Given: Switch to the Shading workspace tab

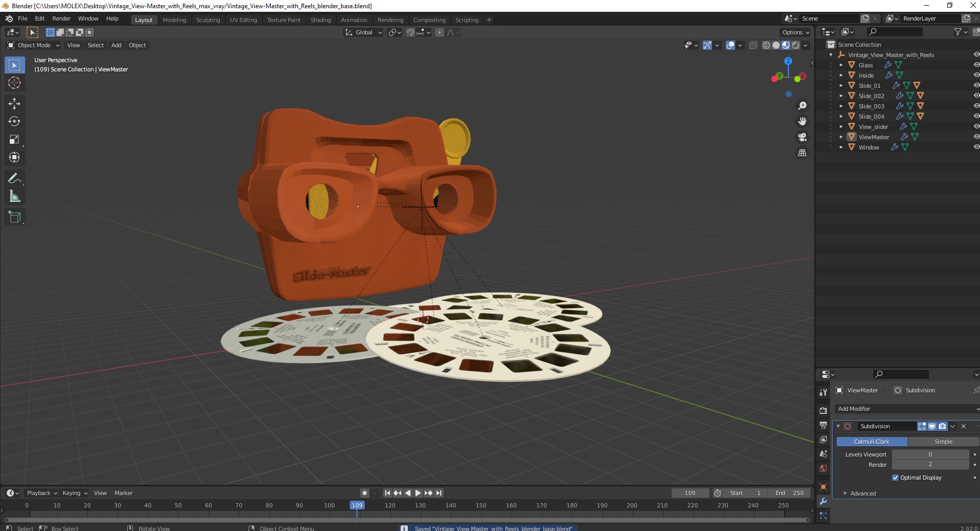Looking at the screenshot, I should point(321,20).
